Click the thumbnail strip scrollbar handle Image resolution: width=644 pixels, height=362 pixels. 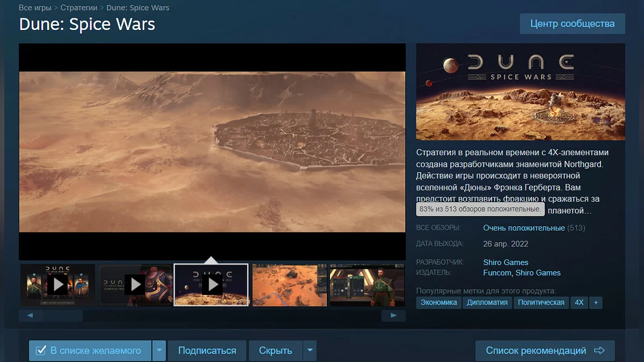(x=63, y=315)
